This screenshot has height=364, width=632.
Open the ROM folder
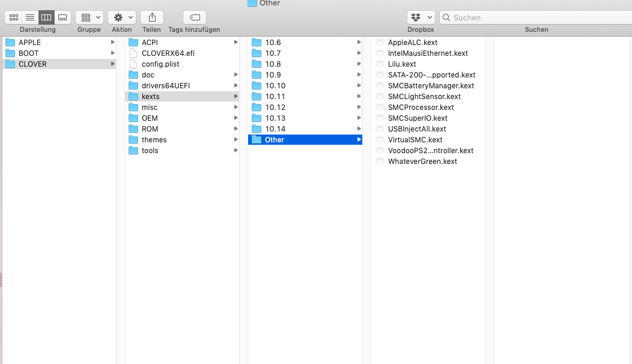[183, 129]
